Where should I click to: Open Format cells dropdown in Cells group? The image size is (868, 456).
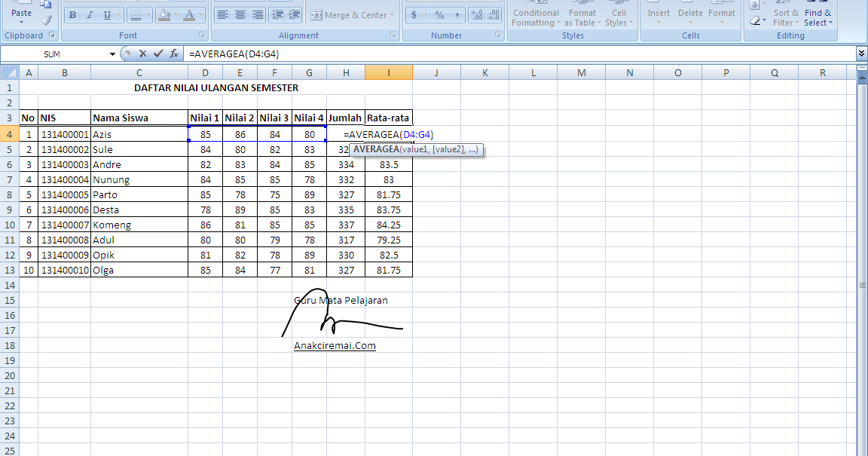(x=722, y=23)
